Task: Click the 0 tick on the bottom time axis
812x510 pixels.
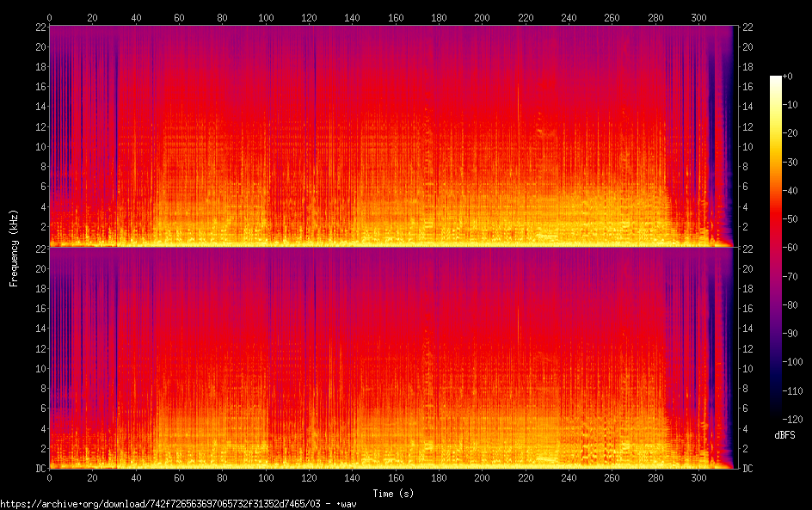Action: pos(50,478)
